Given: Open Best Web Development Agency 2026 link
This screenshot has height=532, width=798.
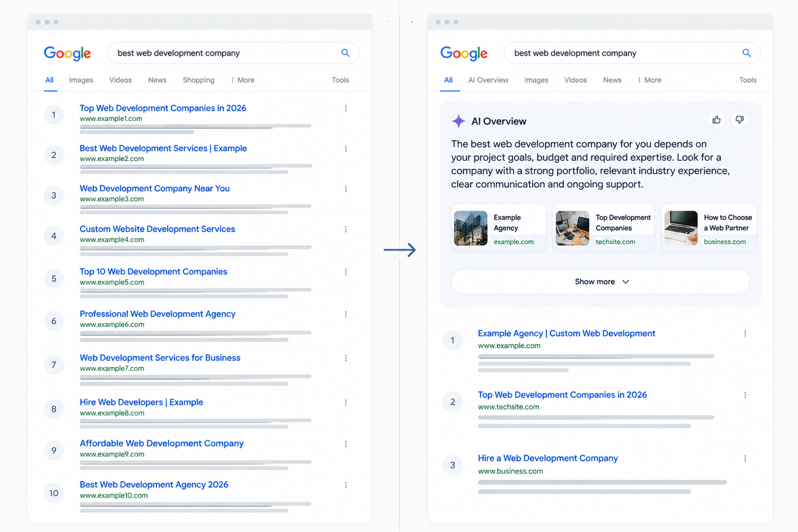Looking at the screenshot, I should coord(154,485).
